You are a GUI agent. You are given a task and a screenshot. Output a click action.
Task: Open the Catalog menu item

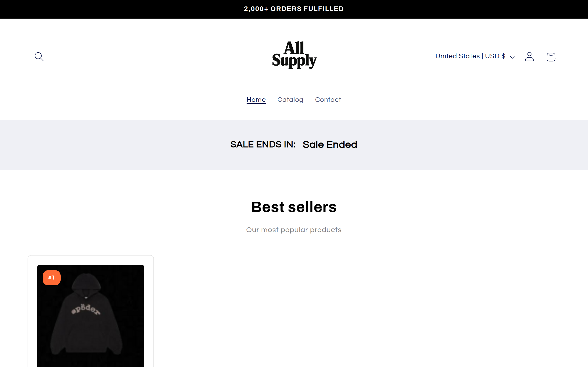(290, 100)
